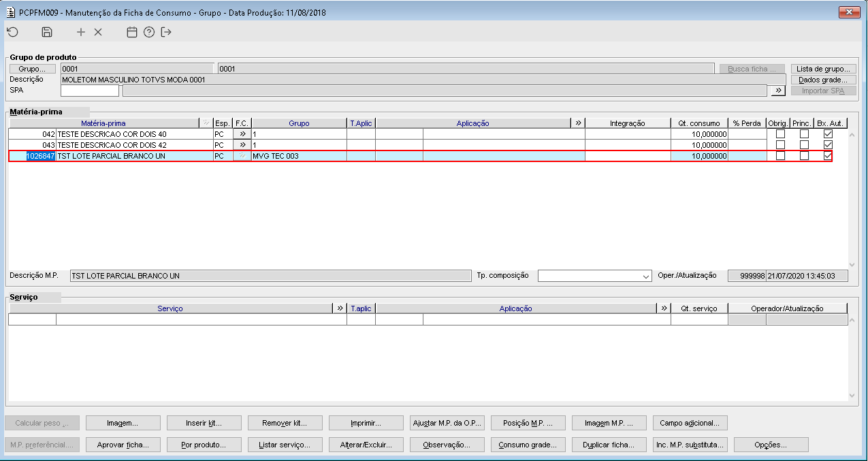The image size is (868, 461).
Task: Click Aprovar ficha... button
Action: [x=123, y=445]
